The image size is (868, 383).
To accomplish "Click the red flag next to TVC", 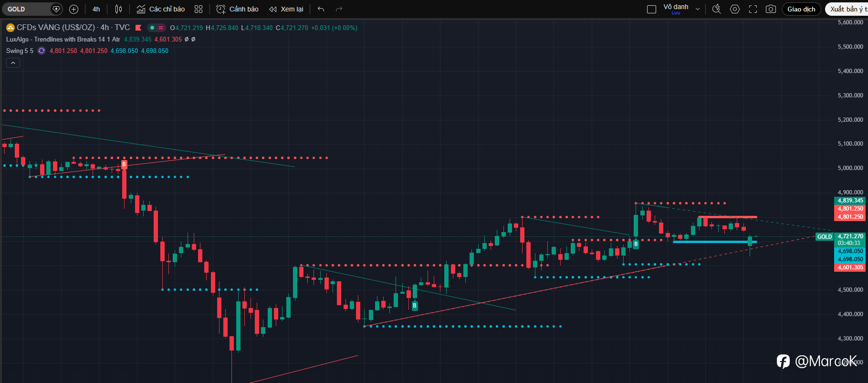I will click(x=138, y=28).
